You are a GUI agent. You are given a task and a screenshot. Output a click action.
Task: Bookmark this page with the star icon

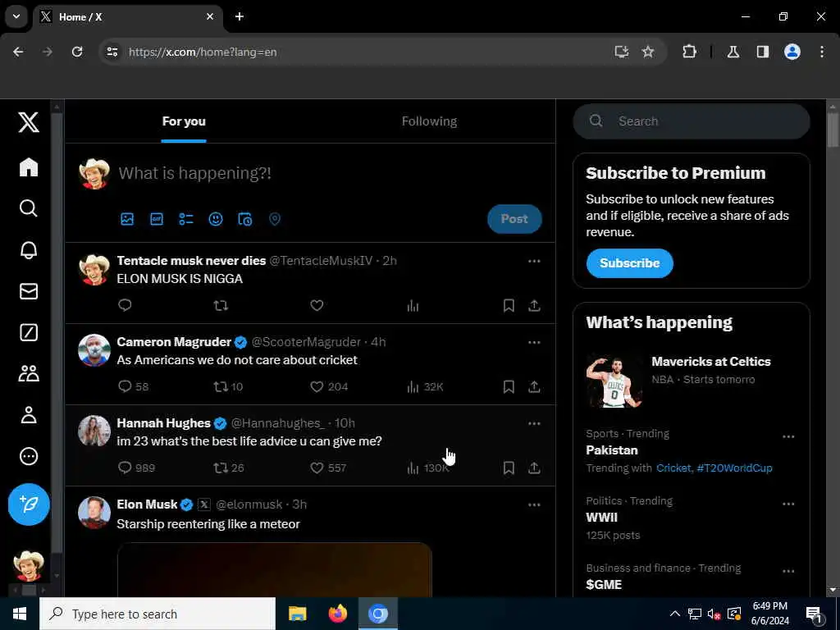[648, 52]
